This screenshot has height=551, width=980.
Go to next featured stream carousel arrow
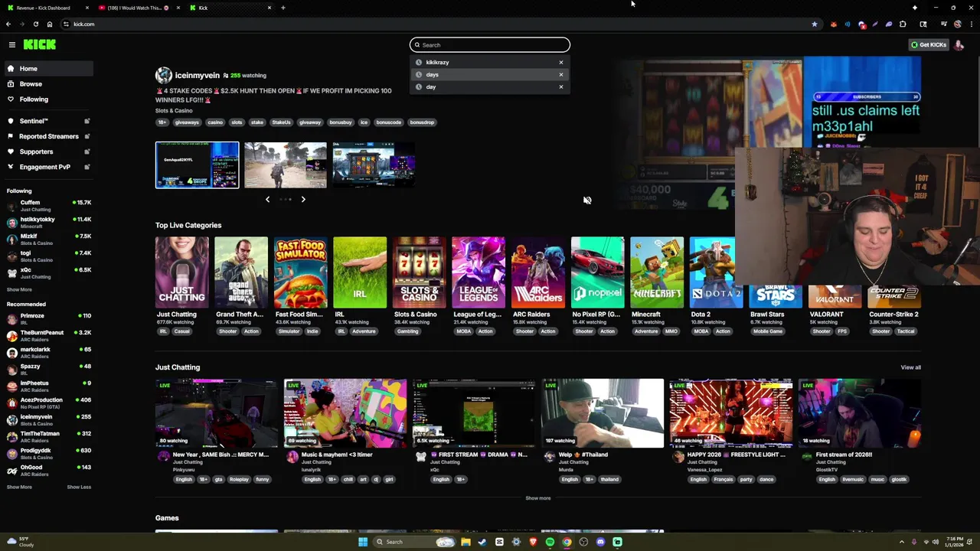[303, 200]
